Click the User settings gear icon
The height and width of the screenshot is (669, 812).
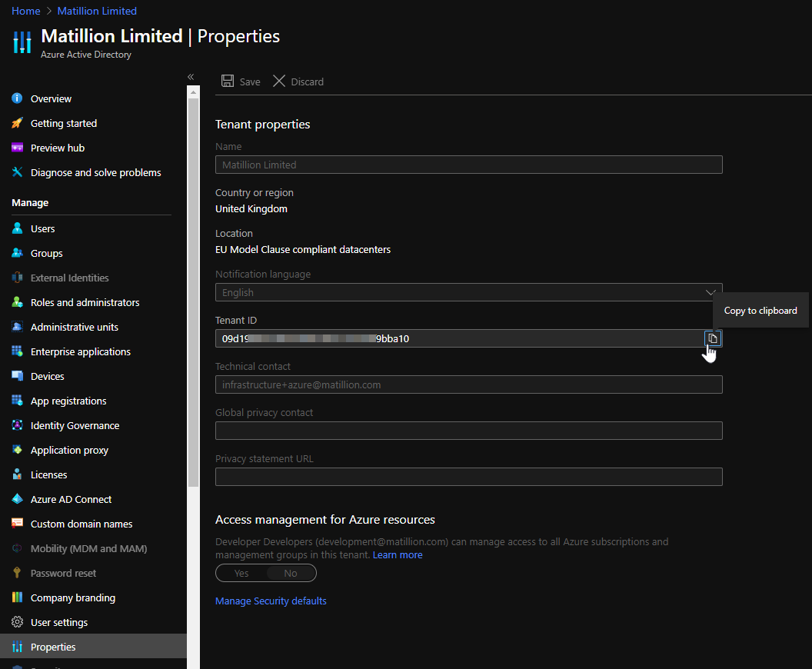click(x=17, y=622)
